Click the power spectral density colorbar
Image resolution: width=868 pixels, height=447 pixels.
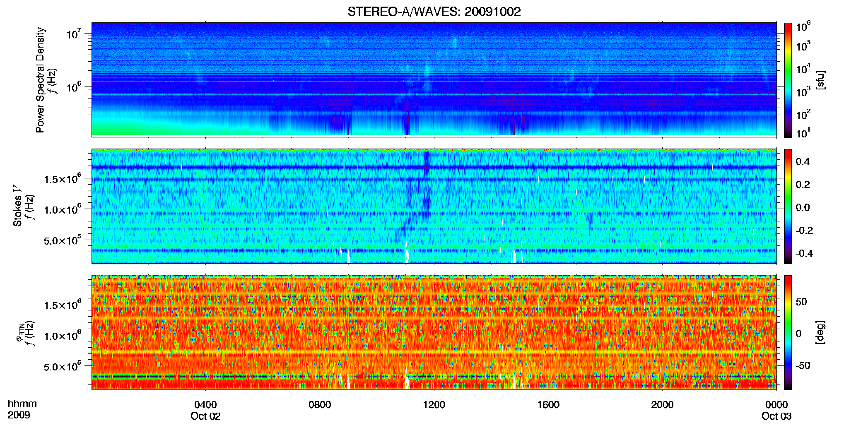click(x=788, y=80)
